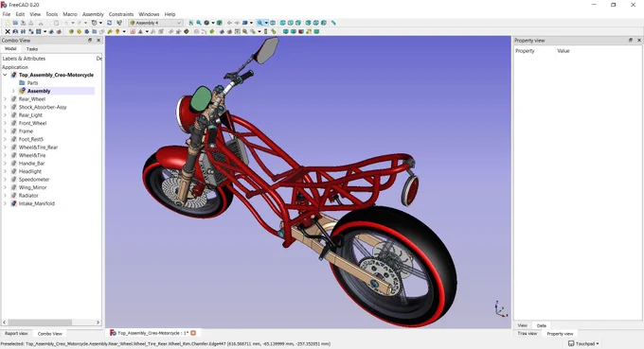
Task: Open the Draw style dropdown arrow
Action: point(213,23)
